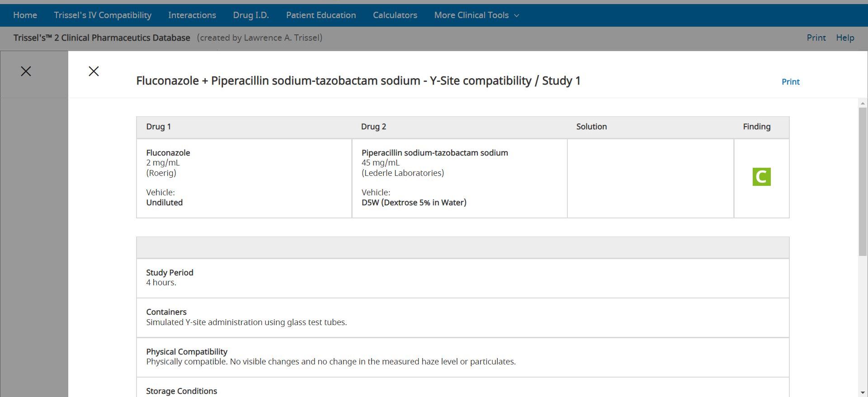The height and width of the screenshot is (397, 868).
Task: Open Trissel's IV Compatibility tab
Action: click(x=103, y=15)
